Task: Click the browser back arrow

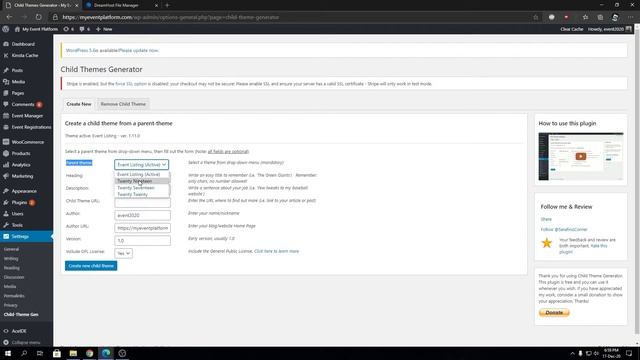Action: tap(9, 17)
